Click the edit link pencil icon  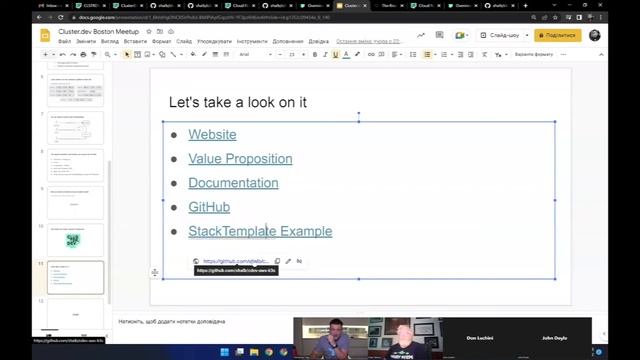tap(288, 261)
